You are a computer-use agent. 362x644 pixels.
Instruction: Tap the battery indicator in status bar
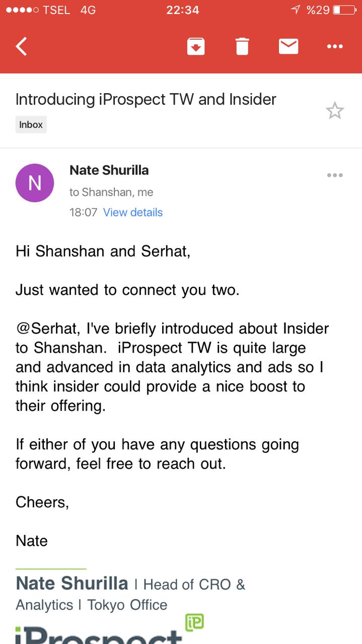344,10
